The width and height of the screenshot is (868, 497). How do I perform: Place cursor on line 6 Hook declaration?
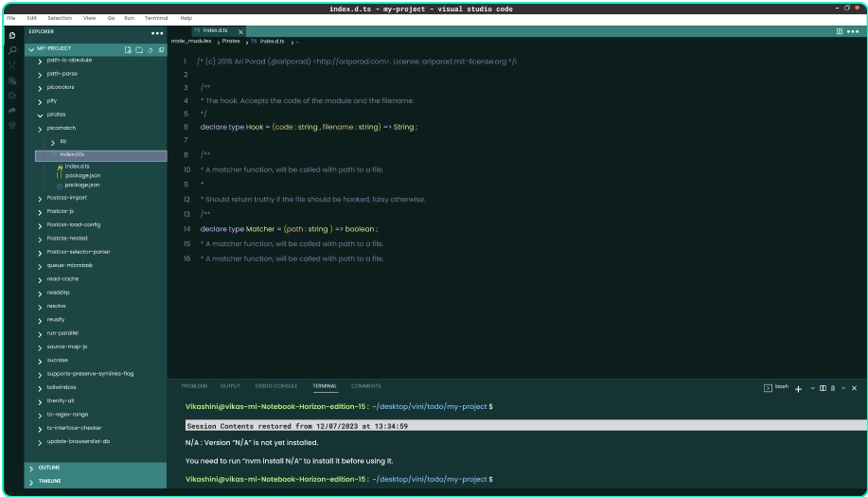pos(309,127)
